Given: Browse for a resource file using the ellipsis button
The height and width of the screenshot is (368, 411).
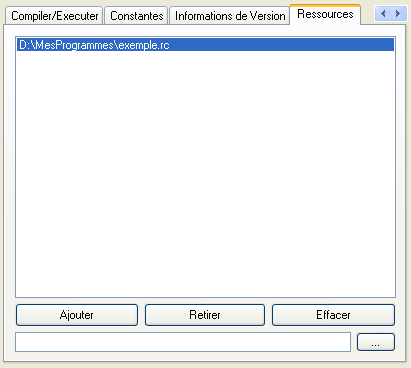Looking at the screenshot, I should [x=376, y=342].
